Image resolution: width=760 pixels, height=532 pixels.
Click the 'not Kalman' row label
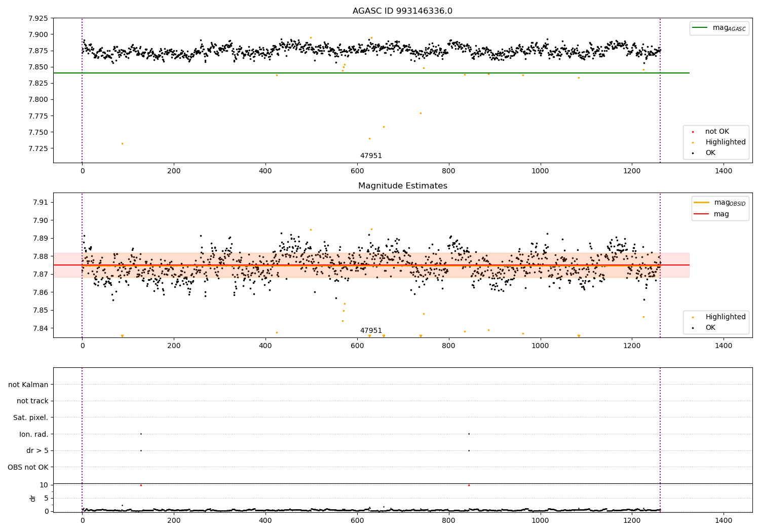coord(28,385)
